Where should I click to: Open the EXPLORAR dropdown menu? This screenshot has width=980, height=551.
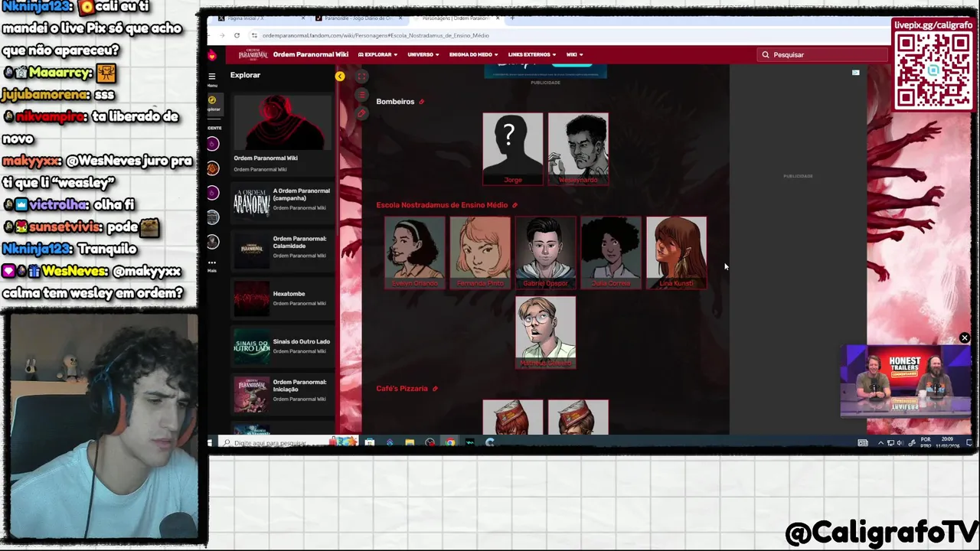coord(377,55)
